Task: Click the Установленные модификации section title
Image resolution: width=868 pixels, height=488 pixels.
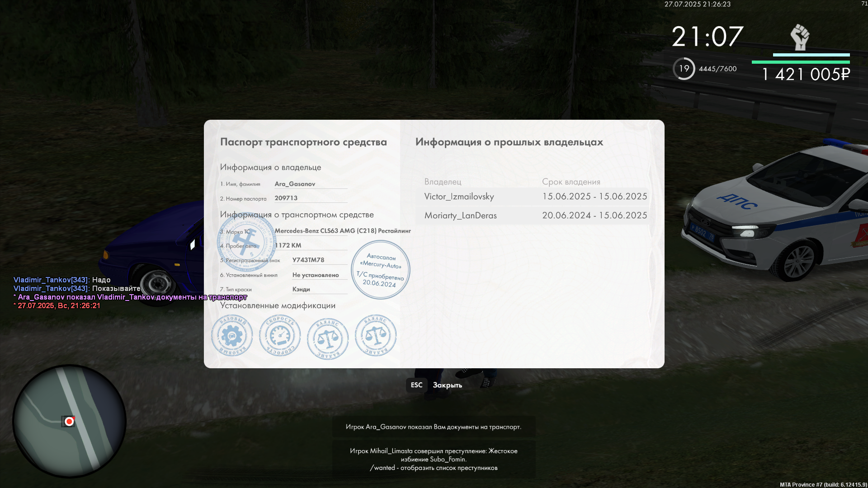Action: pos(278,306)
